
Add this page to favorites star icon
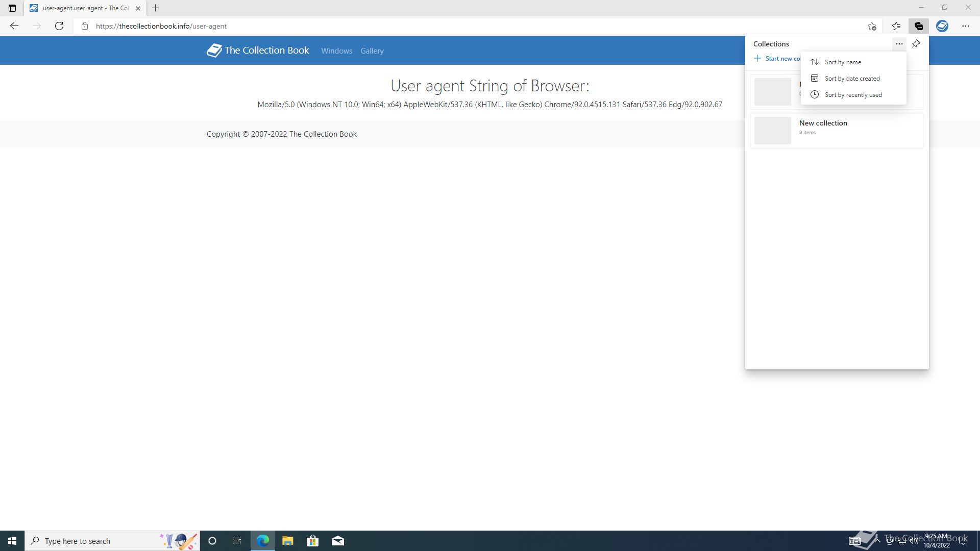(872, 26)
